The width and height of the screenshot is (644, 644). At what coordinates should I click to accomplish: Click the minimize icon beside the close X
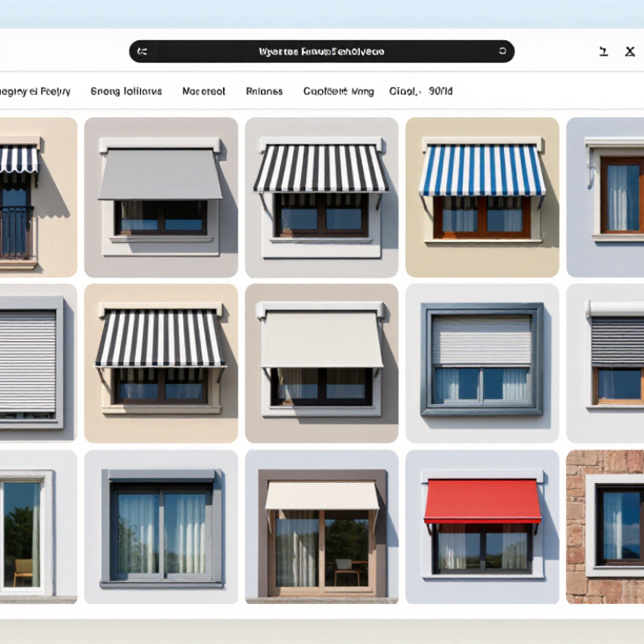pyautogui.click(x=603, y=52)
